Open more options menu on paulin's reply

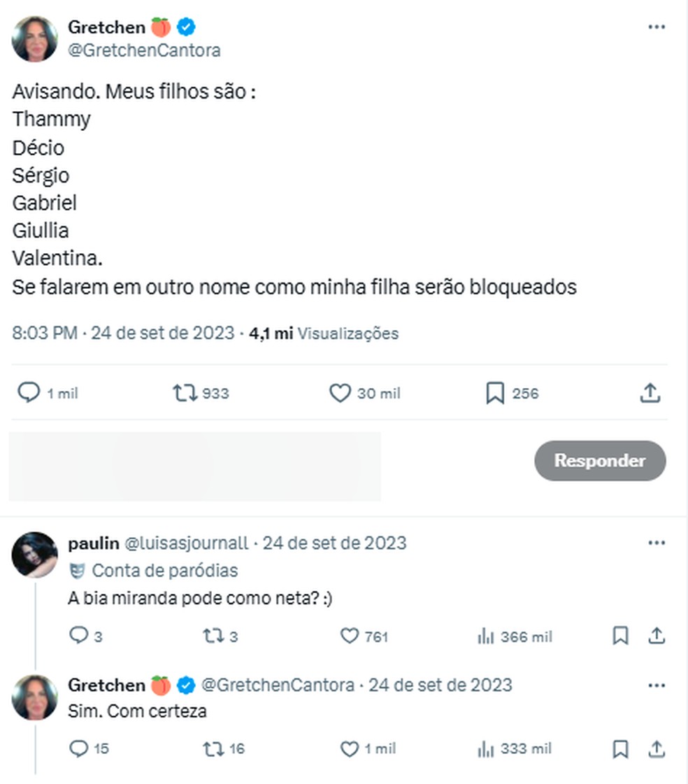(656, 543)
